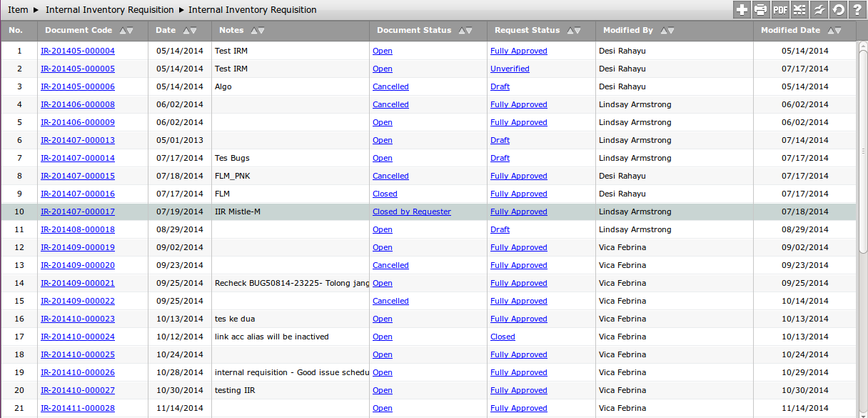Viewport: 868px width, 418px height.
Task: Refresh the requisition list
Action: tap(838, 9)
